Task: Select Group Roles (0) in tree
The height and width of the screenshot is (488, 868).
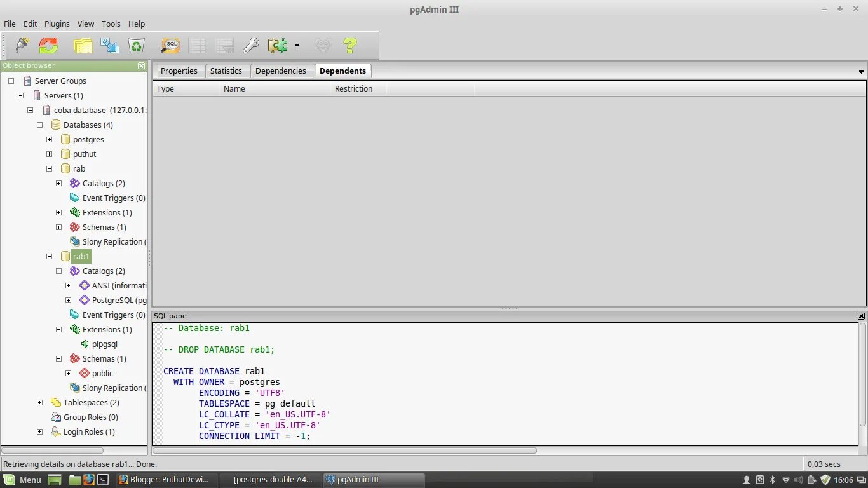Action: click(x=91, y=417)
